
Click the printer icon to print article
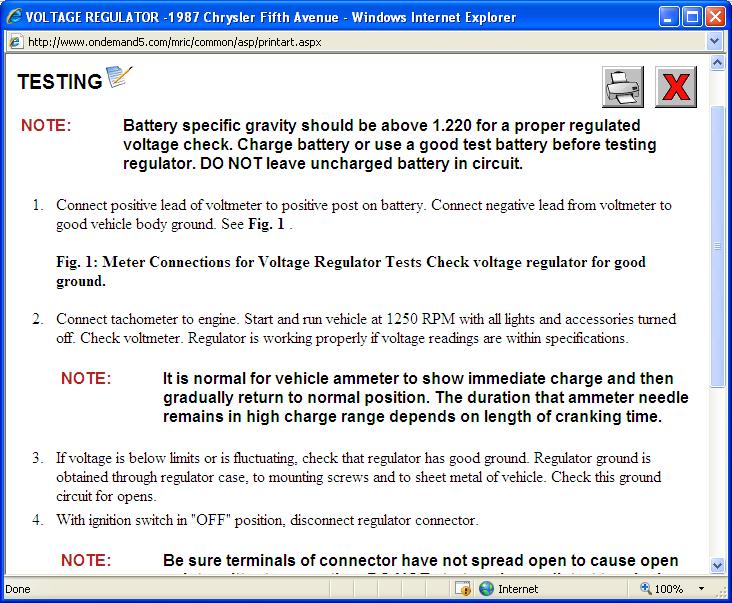click(x=623, y=87)
